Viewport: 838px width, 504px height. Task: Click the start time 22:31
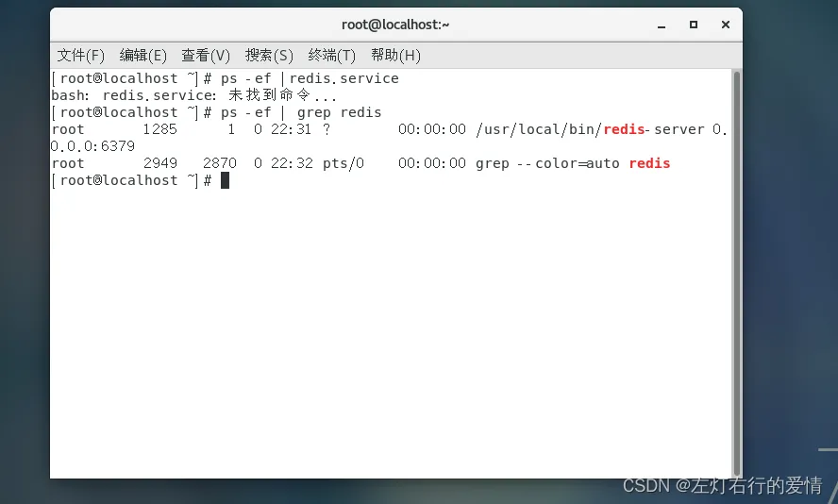click(x=291, y=129)
